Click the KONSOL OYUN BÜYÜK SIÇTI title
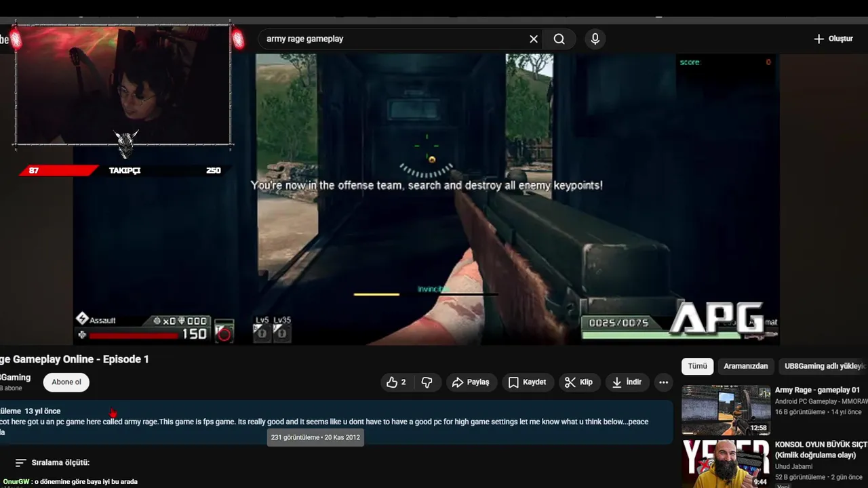This screenshot has height=488, width=868. tap(821, 450)
